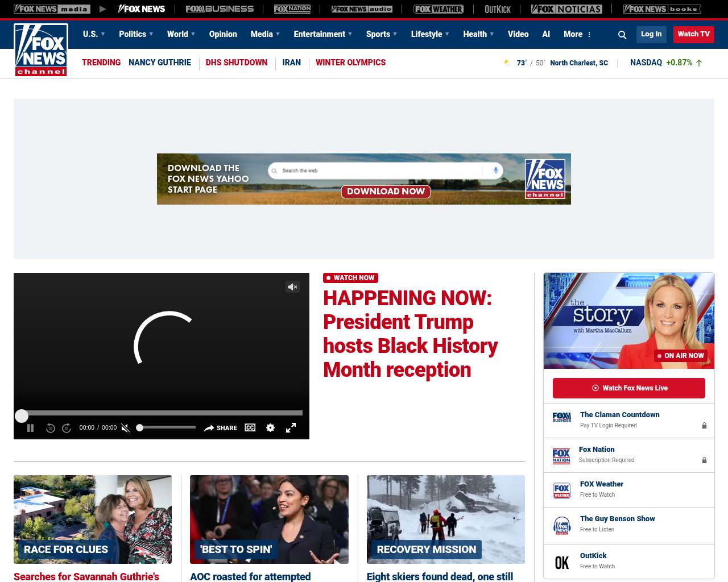Open NASDAQ market ticker
Viewport: 728px width, 582px height.
[x=666, y=63]
